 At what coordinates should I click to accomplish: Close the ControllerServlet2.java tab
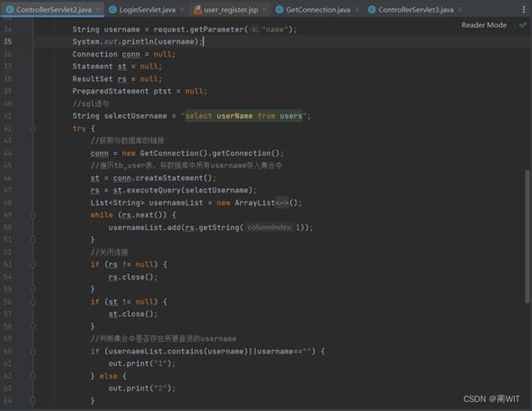[x=99, y=10]
